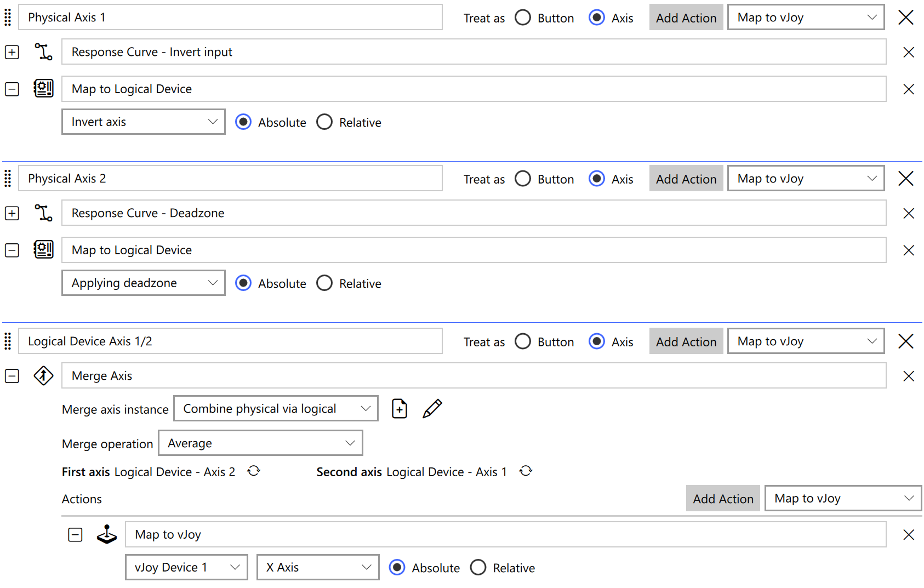Click the Merge Axis diamond icon

click(43, 375)
